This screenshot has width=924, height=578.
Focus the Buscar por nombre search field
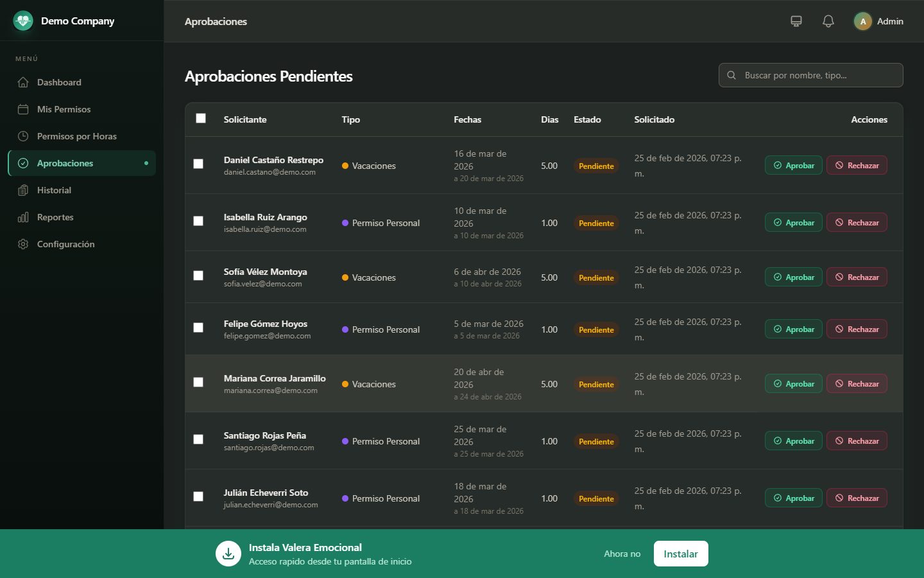pyautogui.click(x=811, y=75)
